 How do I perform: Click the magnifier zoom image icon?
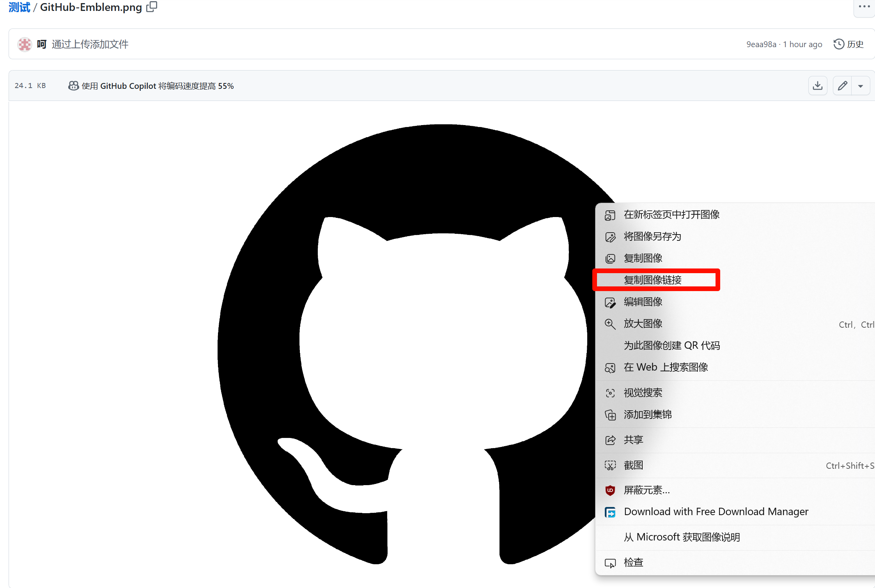(x=610, y=324)
